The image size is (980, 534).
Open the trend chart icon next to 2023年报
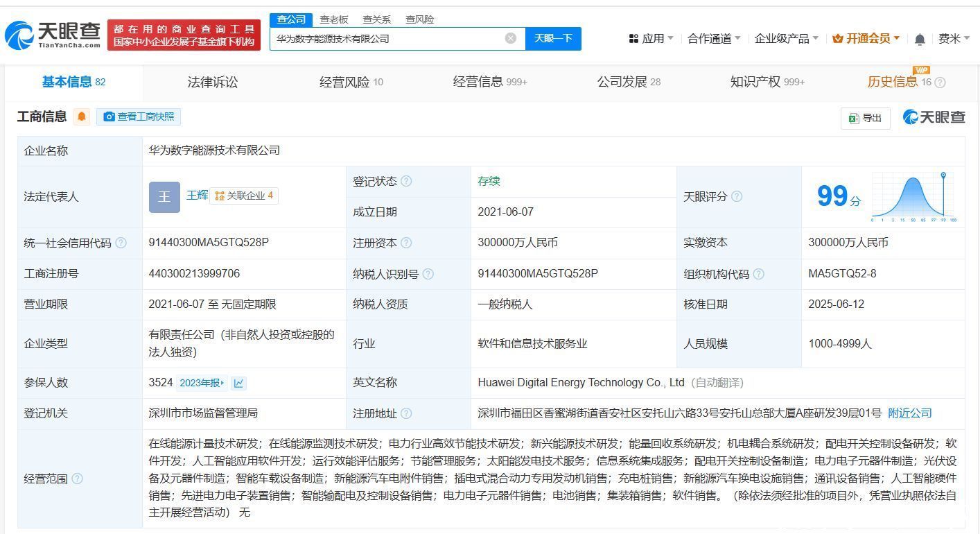[238, 383]
